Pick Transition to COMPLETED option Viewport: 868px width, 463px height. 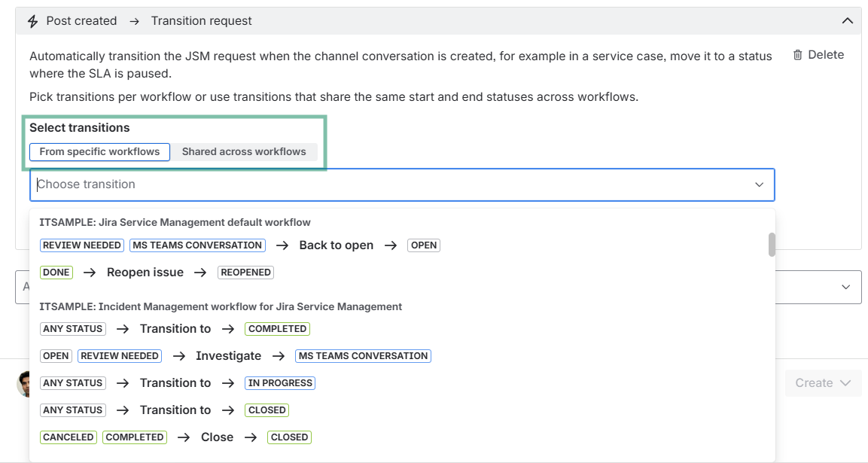[175, 329]
